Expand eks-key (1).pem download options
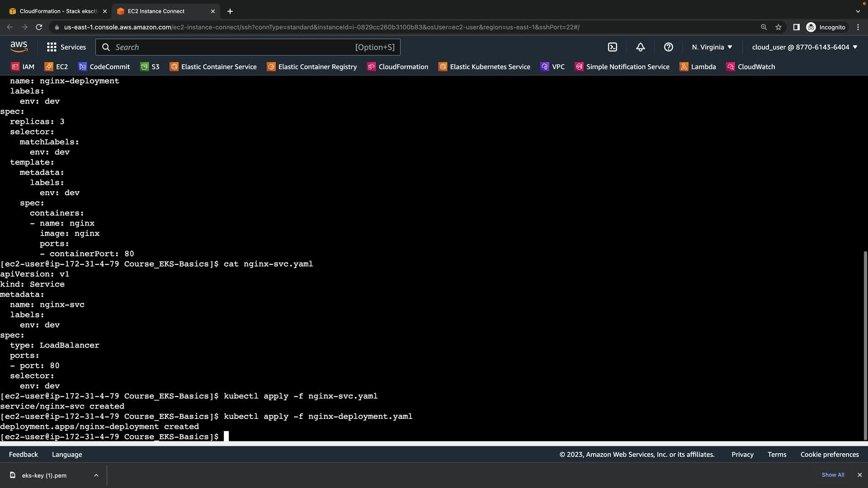The image size is (868, 488). click(x=96, y=475)
